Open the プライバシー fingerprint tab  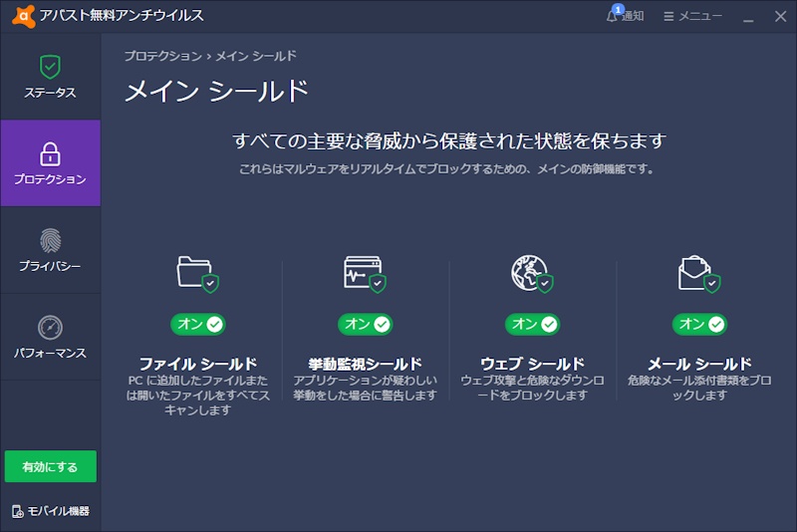[x=51, y=250]
